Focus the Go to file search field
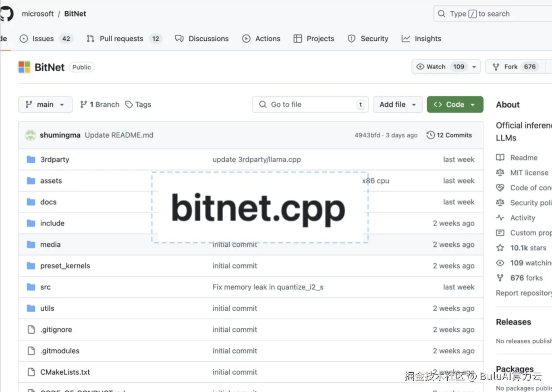The width and height of the screenshot is (552, 392). [x=310, y=105]
